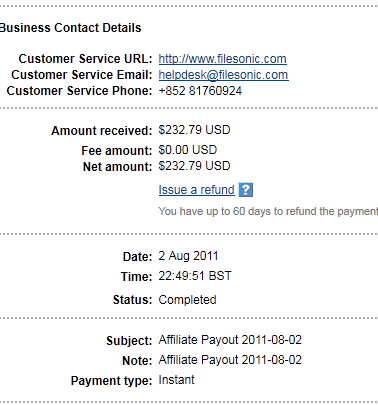Click the Net amount value $232.79 USD
This screenshot has width=378, height=405.
click(194, 166)
